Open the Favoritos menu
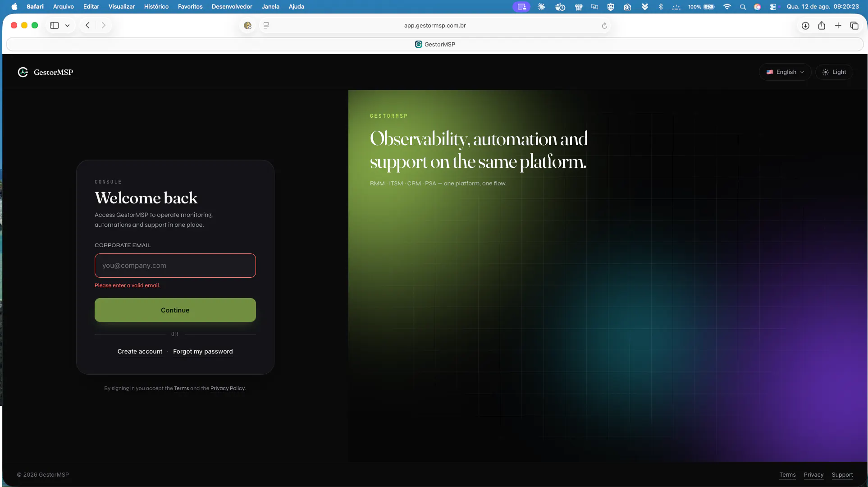868x487 pixels. click(190, 6)
